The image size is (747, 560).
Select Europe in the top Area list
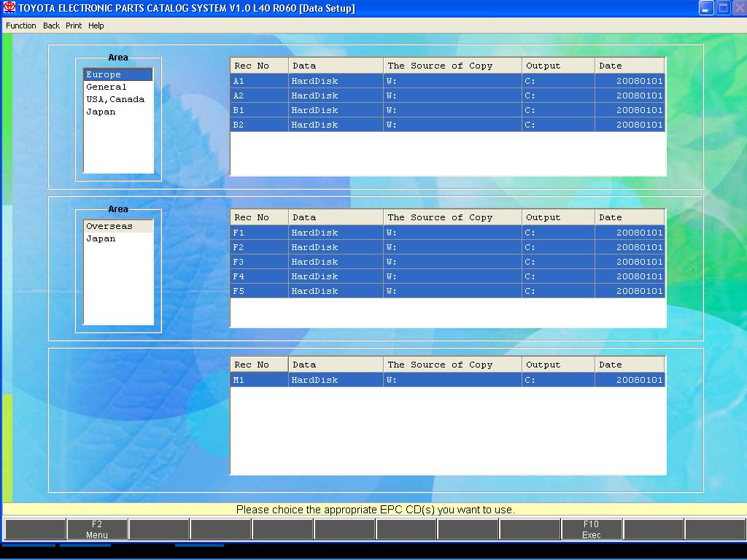tap(104, 74)
